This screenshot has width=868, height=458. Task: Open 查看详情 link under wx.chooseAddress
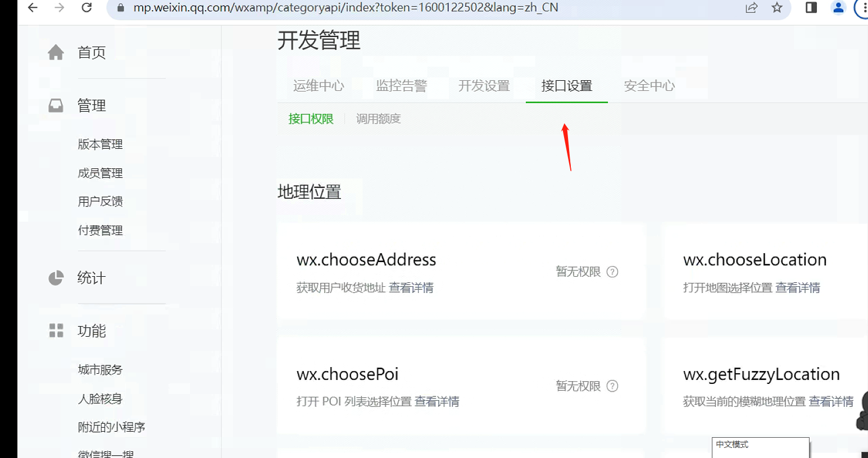coord(411,287)
